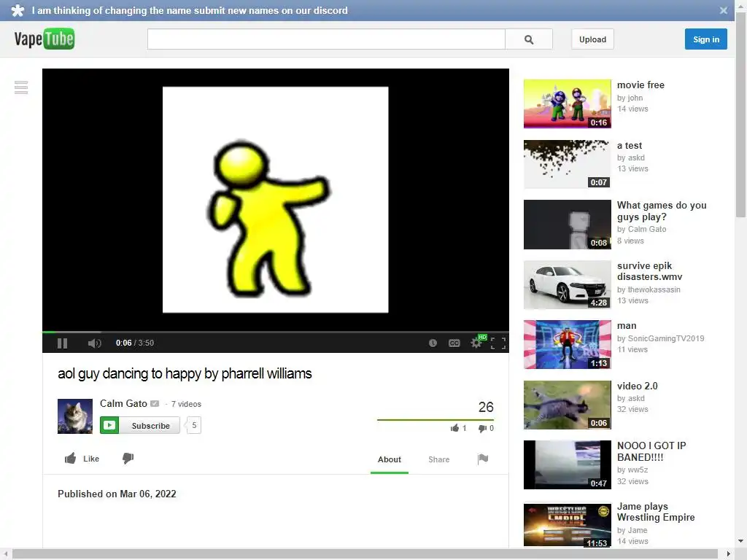Open the 'man' video thumbnail
747x560 pixels.
pos(567,345)
